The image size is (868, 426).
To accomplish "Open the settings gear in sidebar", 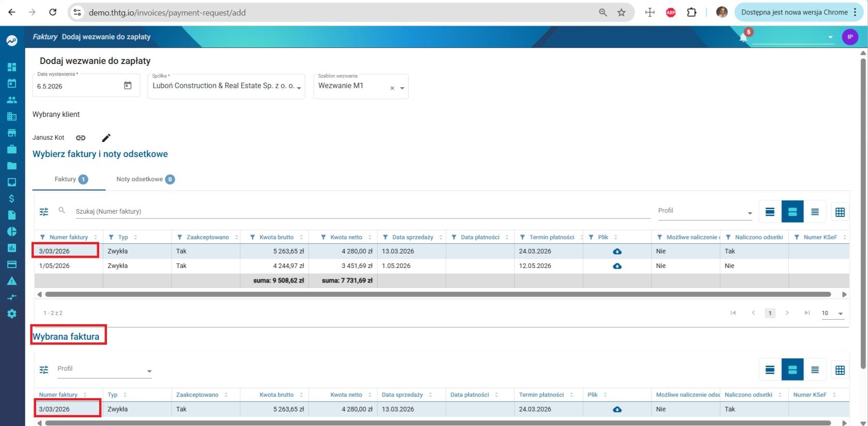I will [11, 314].
